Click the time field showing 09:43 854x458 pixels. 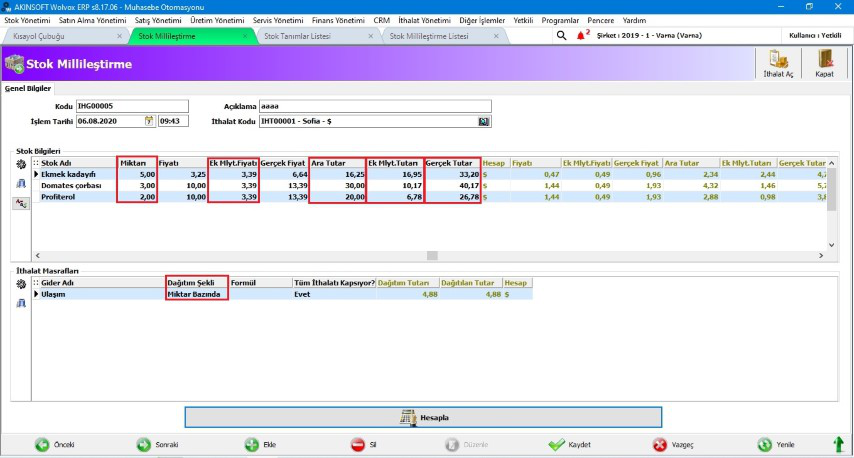pos(173,121)
